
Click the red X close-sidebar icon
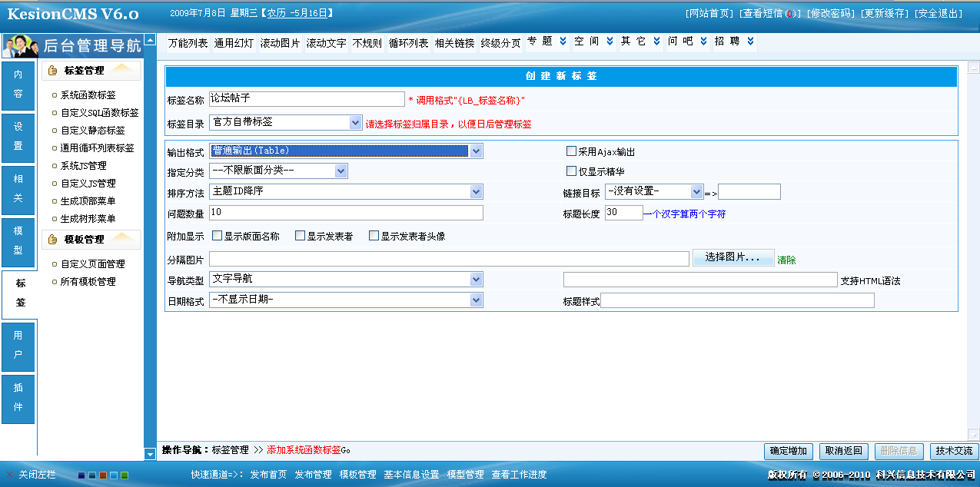9,475
